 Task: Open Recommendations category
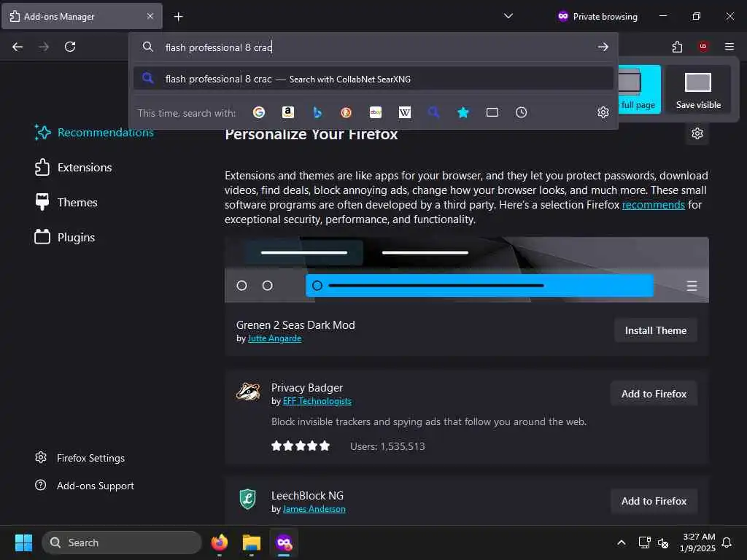click(94, 133)
